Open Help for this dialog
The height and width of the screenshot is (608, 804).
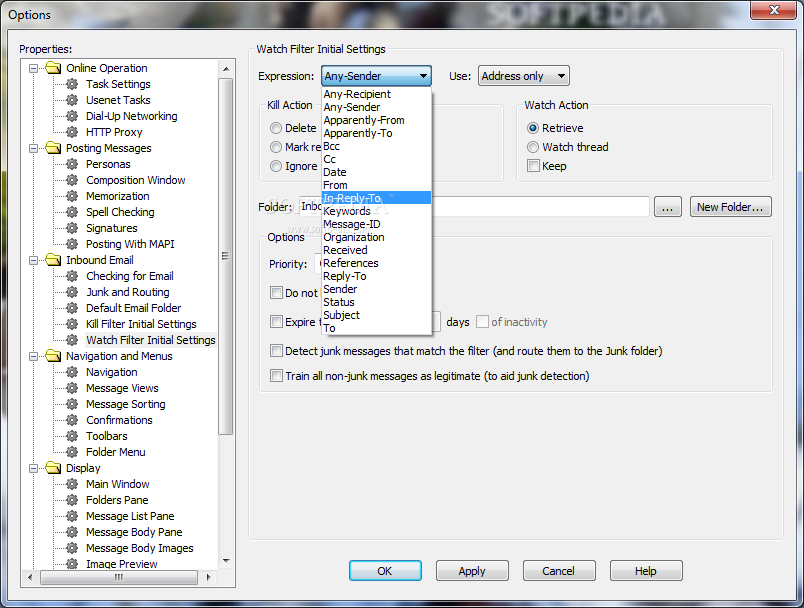click(646, 571)
